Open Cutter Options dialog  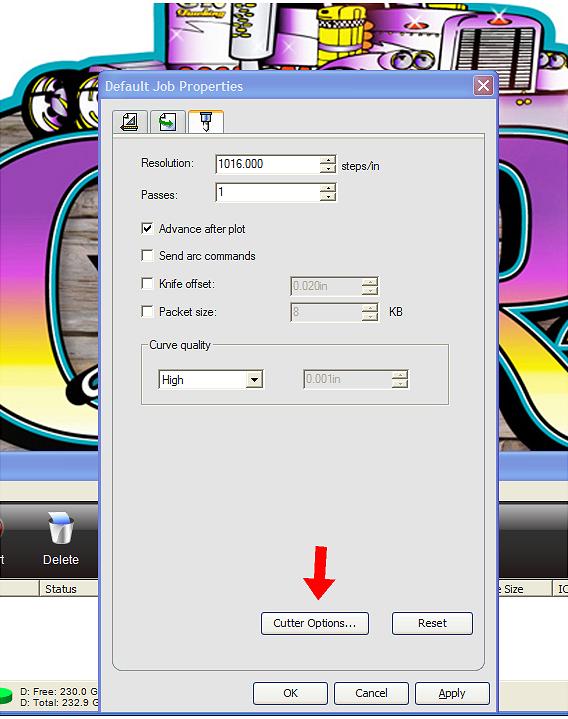(x=314, y=623)
